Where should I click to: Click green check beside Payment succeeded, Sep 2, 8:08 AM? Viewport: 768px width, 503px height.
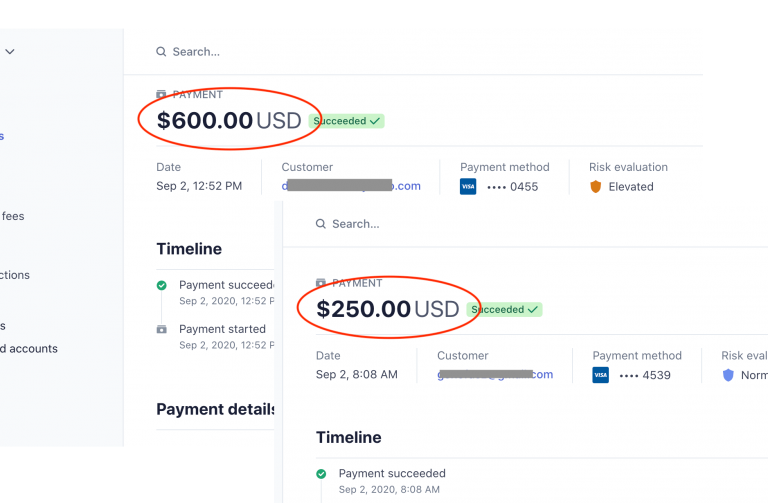click(x=321, y=474)
